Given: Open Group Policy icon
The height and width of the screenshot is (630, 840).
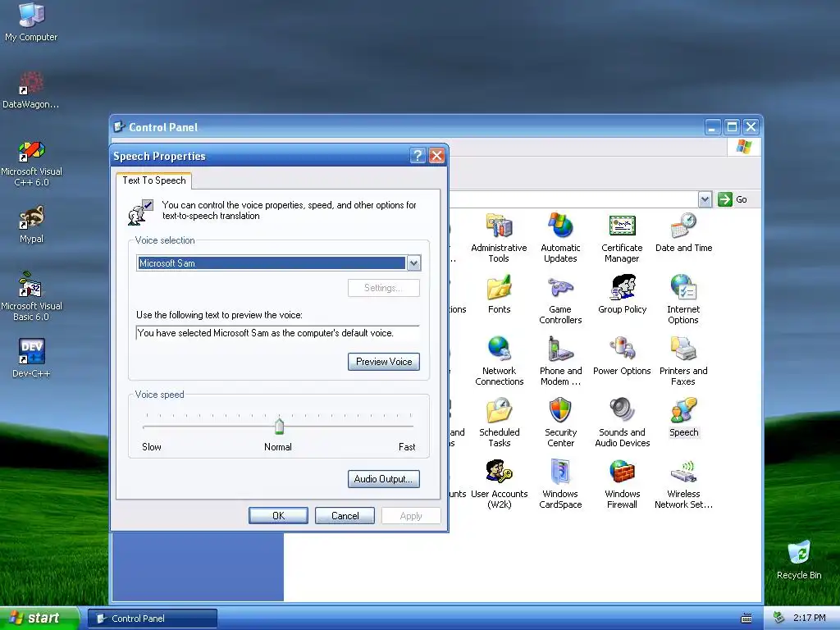Looking at the screenshot, I should coord(623,294).
